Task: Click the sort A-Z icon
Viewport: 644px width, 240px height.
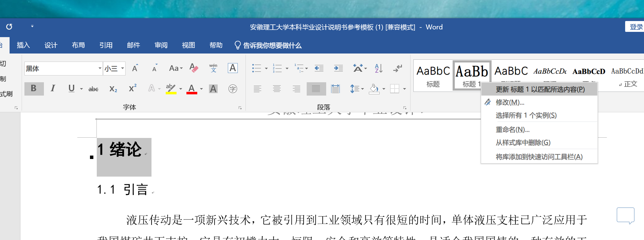Action: tap(378, 68)
